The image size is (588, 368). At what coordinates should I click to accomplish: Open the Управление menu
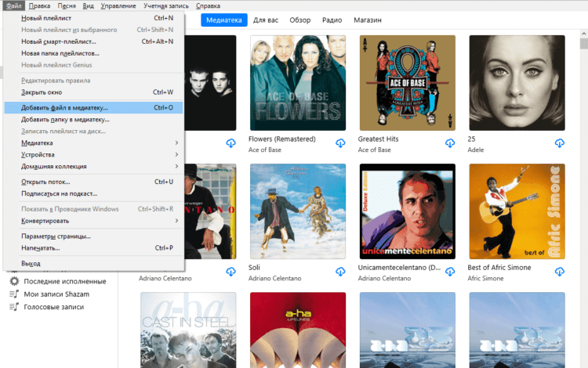coord(118,5)
